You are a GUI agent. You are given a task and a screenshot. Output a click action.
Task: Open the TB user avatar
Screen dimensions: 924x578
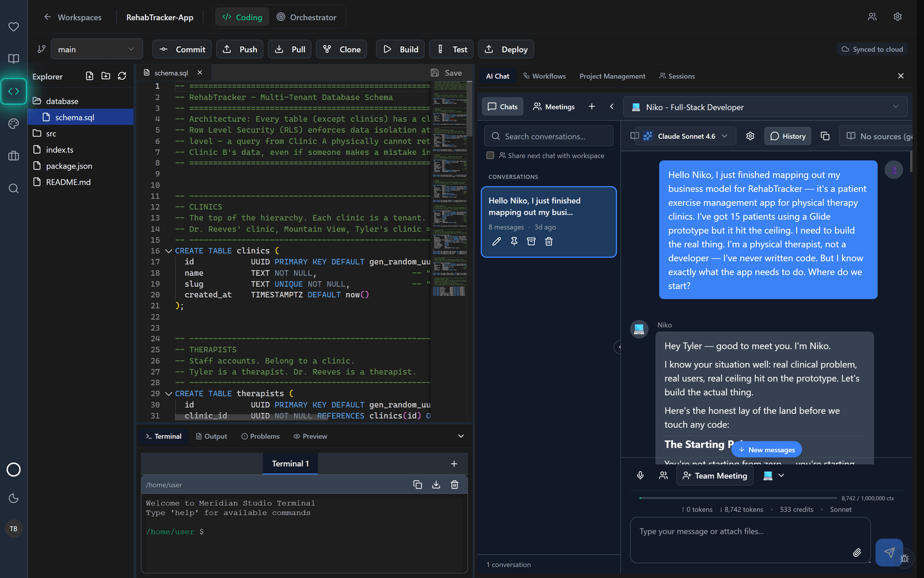(13, 529)
